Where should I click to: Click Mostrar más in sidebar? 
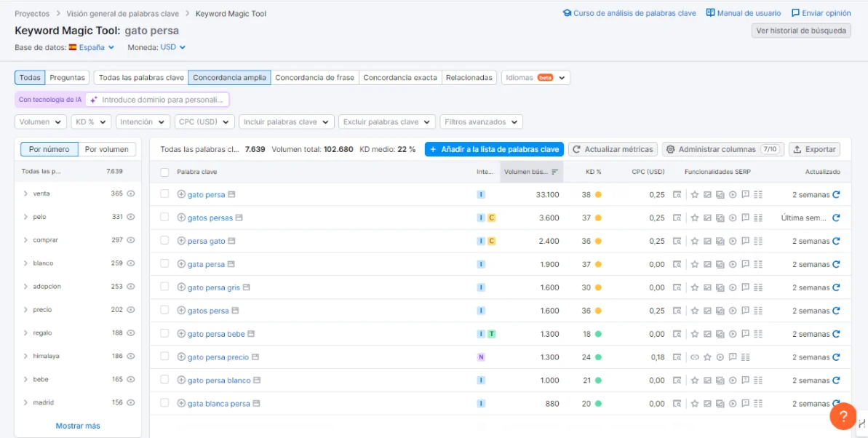78,426
